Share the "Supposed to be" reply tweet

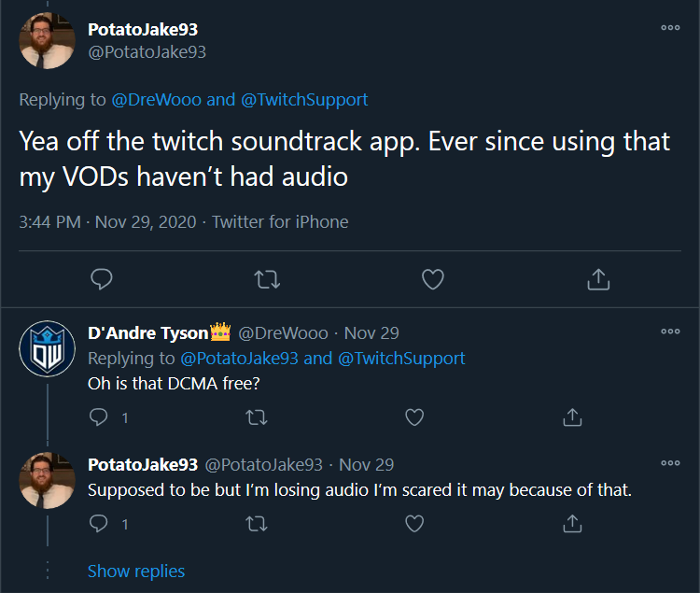[573, 525]
